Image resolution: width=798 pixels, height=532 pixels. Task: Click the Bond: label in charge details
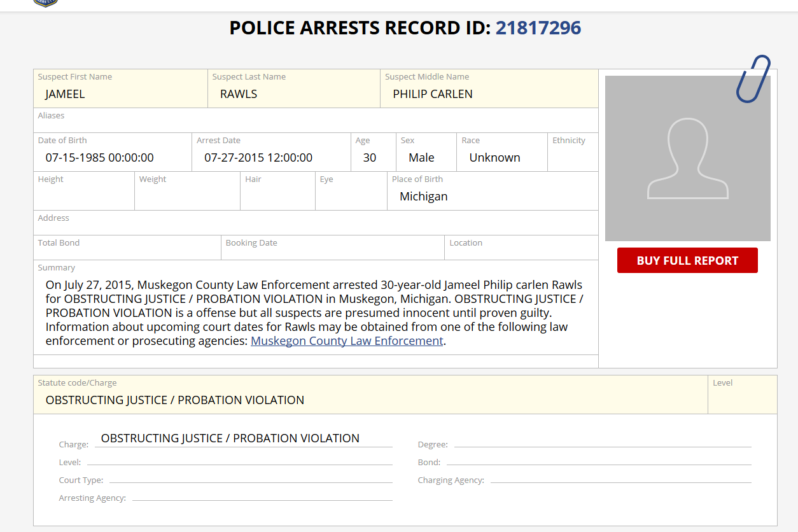pyautogui.click(x=429, y=462)
